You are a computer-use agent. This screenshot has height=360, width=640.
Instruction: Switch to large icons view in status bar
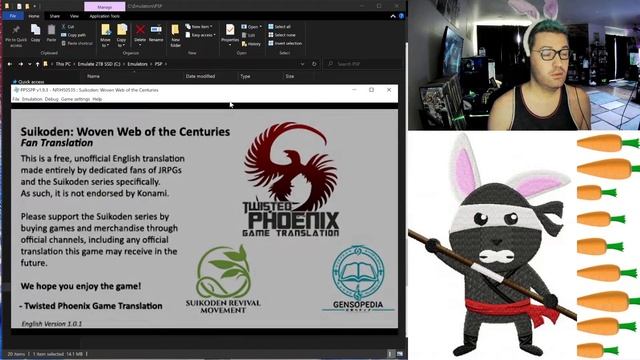coord(400,354)
